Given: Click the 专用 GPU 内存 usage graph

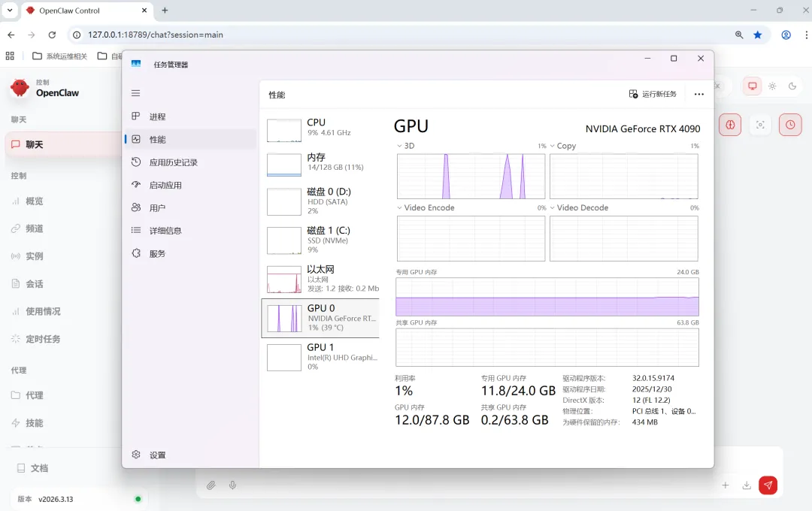Looking at the screenshot, I should coord(547,297).
